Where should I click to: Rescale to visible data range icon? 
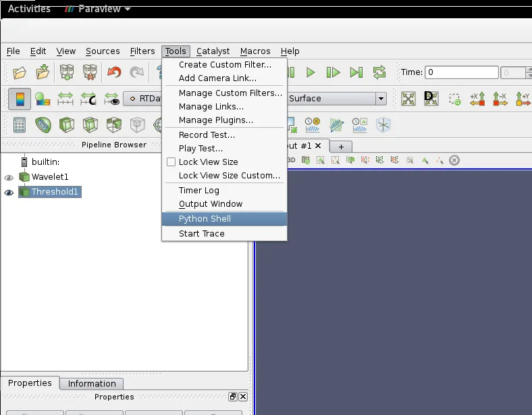[111, 99]
